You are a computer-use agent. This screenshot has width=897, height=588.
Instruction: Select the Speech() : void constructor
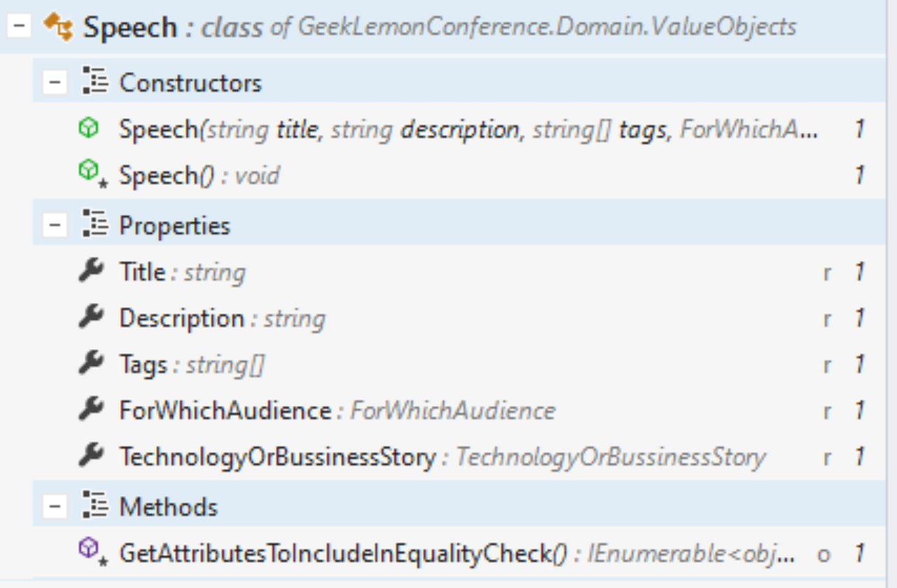459,175
